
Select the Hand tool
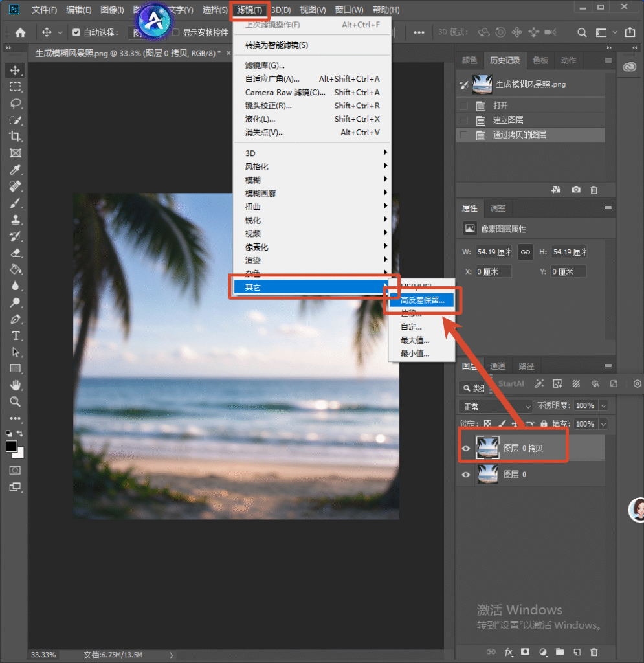[16, 385]
